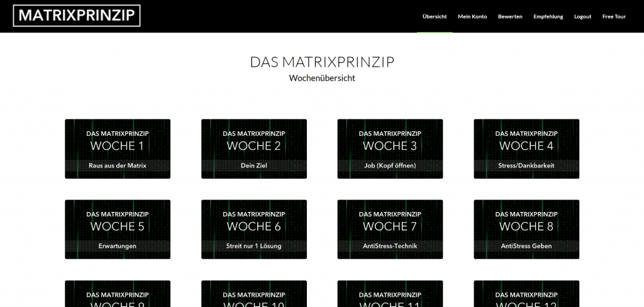Open the Woche 8 AntiStress Geben card

click(x=526, y=230)
